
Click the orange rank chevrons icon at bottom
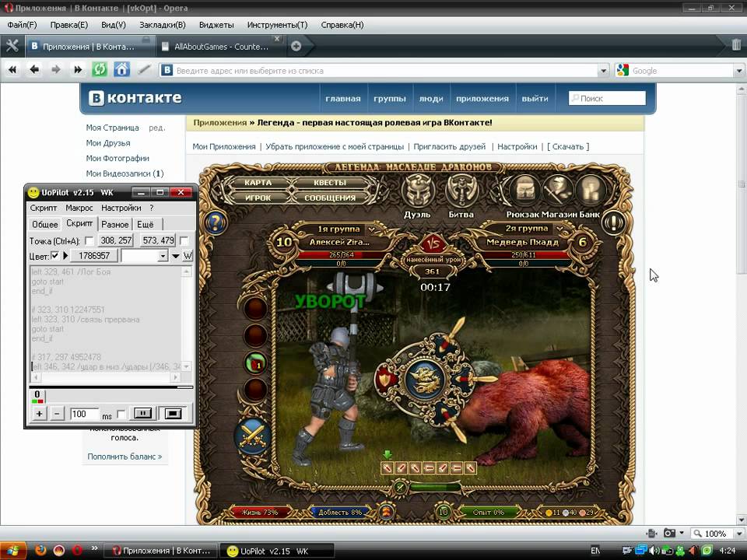point(386,513)
